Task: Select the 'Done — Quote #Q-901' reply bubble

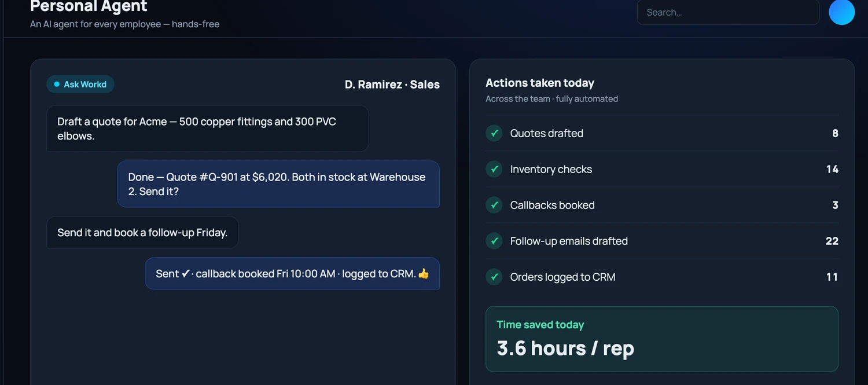Action: point(278,184)
